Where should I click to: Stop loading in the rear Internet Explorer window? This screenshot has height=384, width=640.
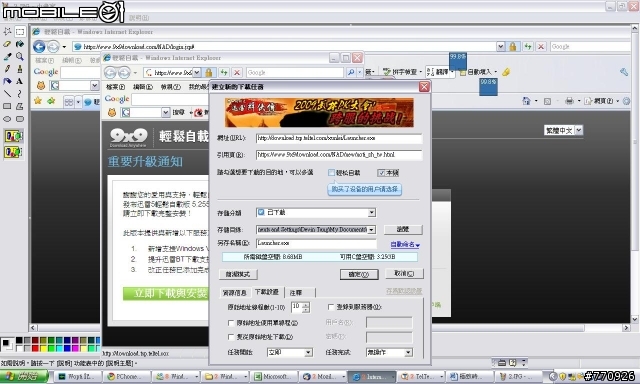tap(541, 47)
